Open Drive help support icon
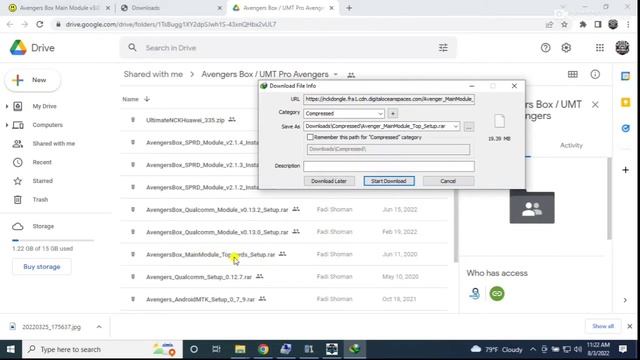 545,48
